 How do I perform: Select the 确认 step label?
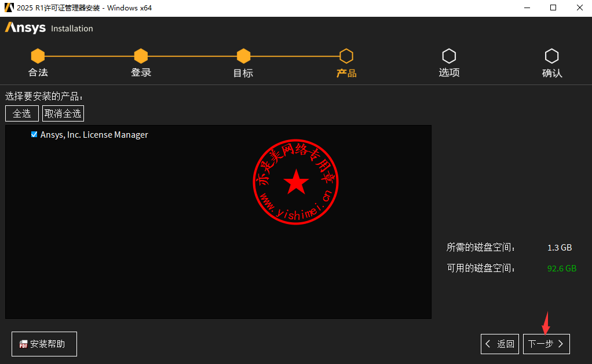pos(552,73)
